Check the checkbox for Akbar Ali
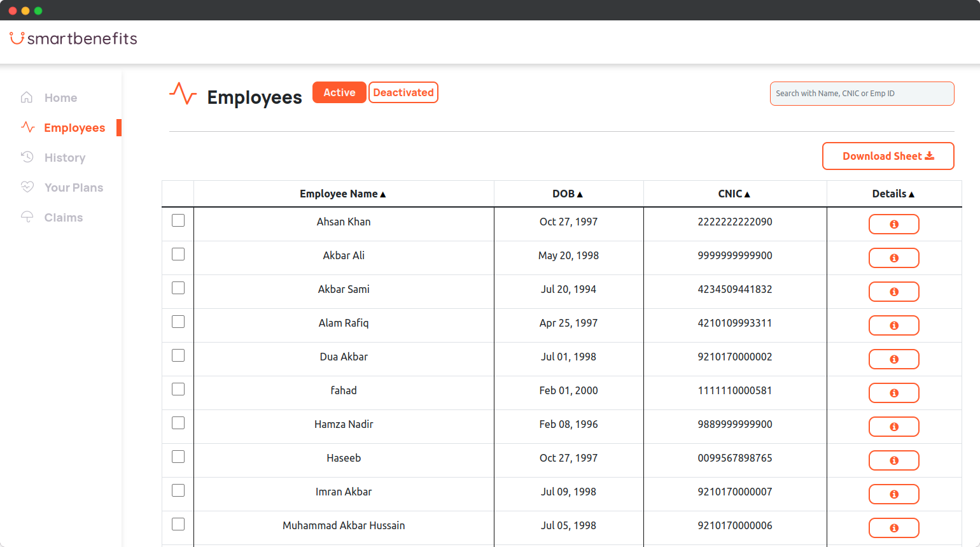Viewport: 980px width, 547px height. coord(178,254)
